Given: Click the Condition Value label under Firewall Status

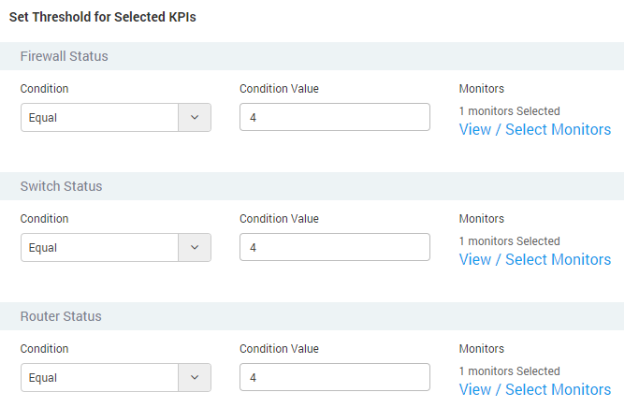Looking at the screenshot, I should (279, 89).
